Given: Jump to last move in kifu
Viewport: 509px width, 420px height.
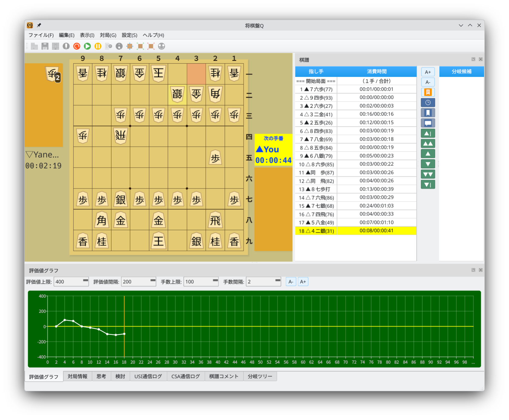Looking at the screenshot, I should (x=428, y=185).
